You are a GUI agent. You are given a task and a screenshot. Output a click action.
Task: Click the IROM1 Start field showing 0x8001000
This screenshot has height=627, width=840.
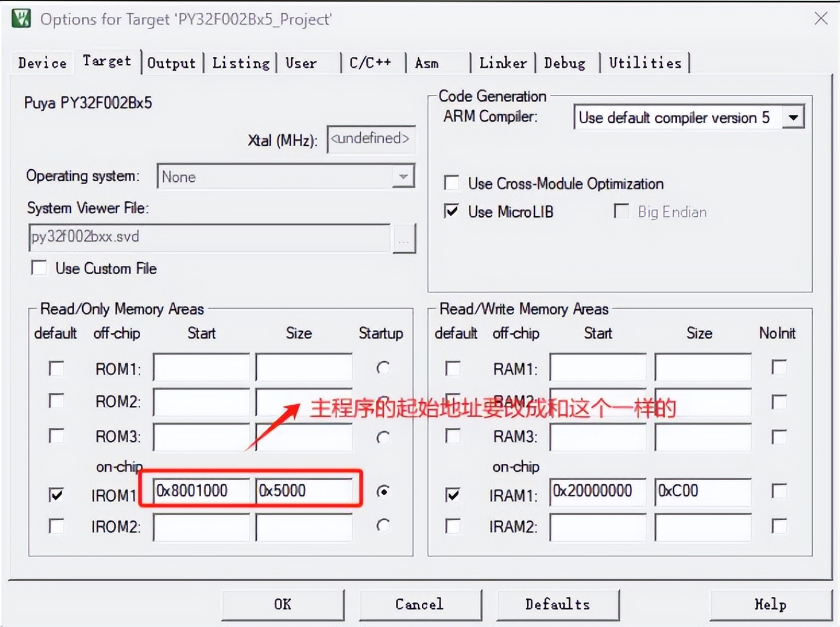click(201, 491)
